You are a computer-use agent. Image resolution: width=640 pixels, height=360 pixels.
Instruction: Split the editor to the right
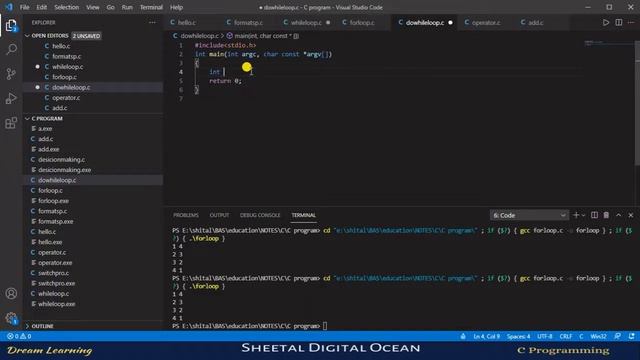click(619, 22)
